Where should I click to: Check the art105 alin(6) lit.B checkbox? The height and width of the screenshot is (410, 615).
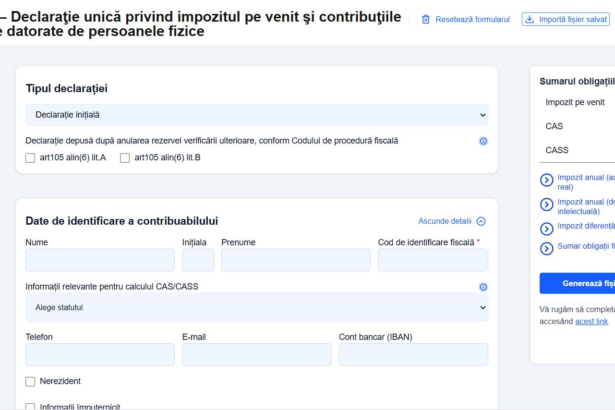tap(125, 158)
